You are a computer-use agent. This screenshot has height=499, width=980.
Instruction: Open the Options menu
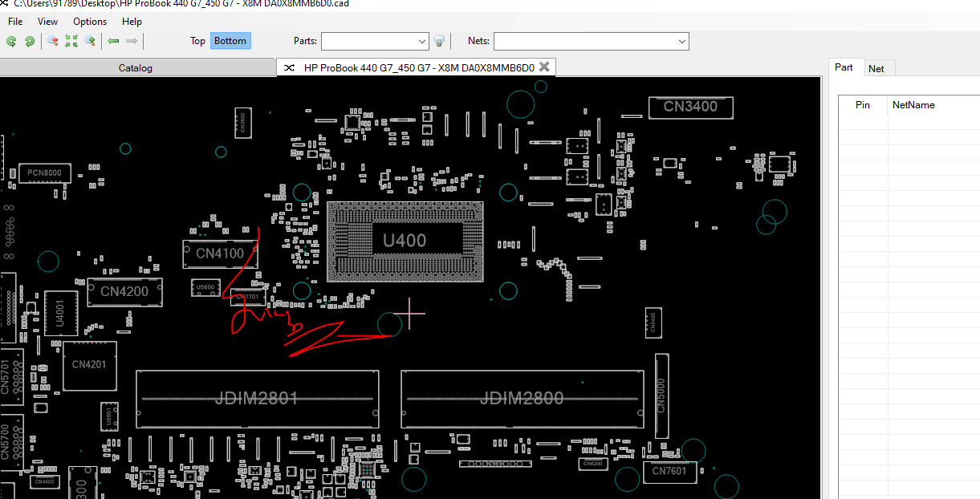tap(90, 22)
